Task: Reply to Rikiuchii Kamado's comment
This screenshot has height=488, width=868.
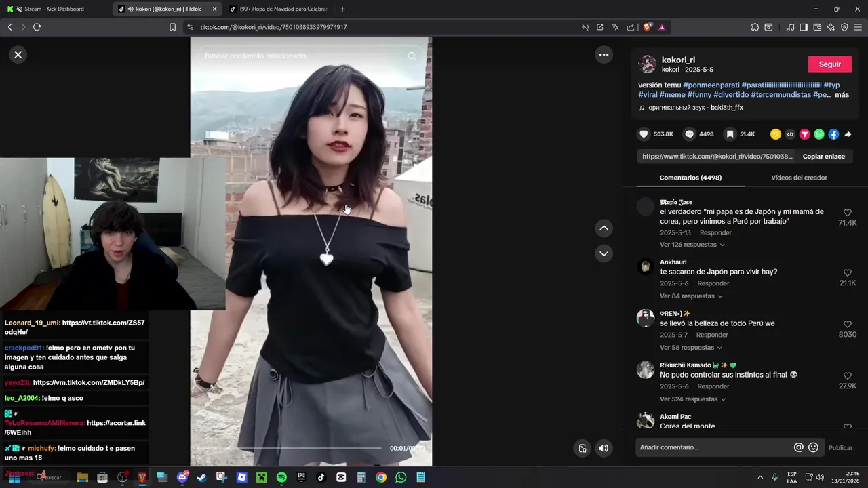Action: (x=713, y=386)
